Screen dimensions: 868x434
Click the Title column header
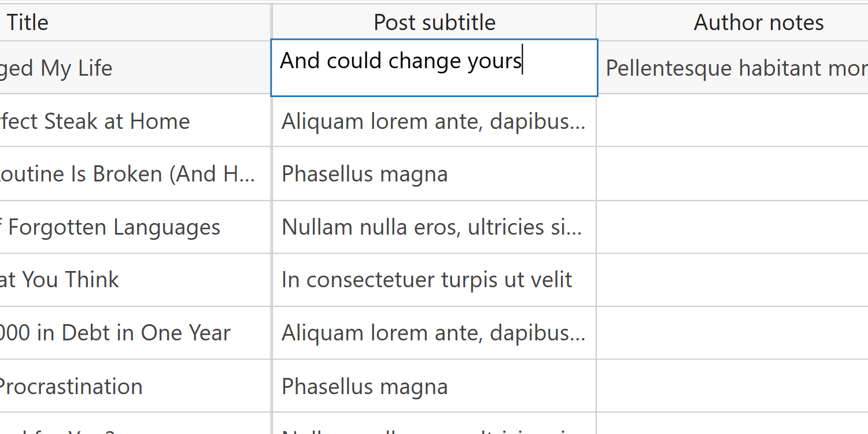click(135, 23)
